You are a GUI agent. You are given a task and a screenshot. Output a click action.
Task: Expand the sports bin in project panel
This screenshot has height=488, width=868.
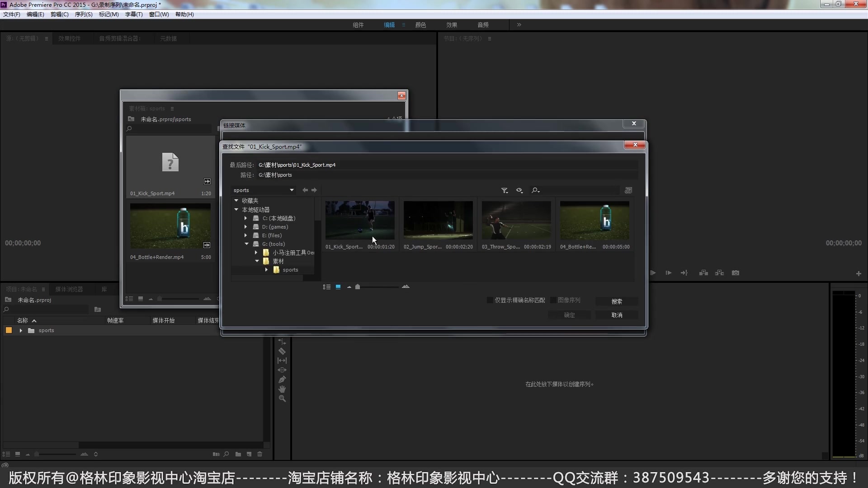tap(21, 331)
